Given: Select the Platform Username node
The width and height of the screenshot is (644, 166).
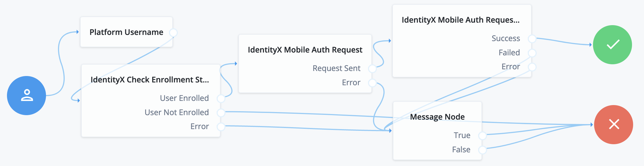Looking at the screenshot, I should point(126,32).
